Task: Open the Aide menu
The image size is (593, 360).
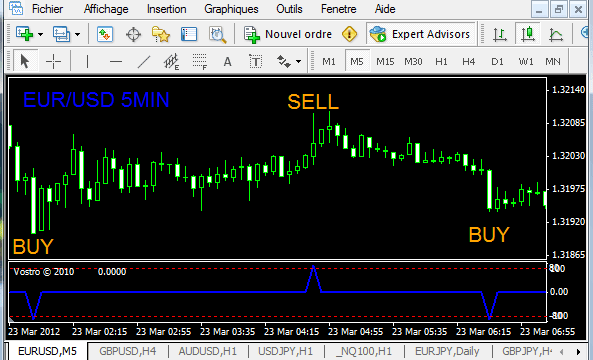Action: 385,9
